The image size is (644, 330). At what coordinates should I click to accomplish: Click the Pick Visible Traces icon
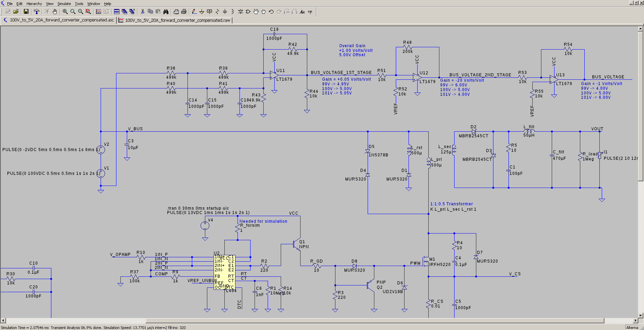click(99, 12)
